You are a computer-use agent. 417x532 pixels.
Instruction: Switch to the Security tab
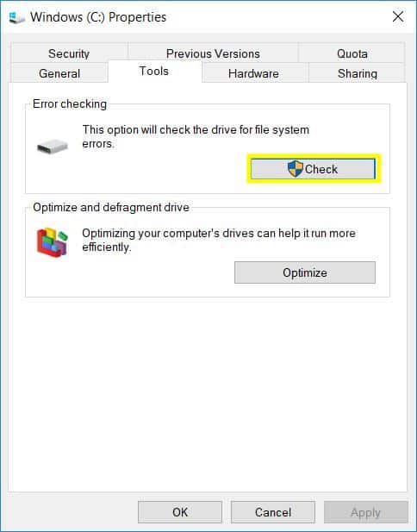click(69, 53)
